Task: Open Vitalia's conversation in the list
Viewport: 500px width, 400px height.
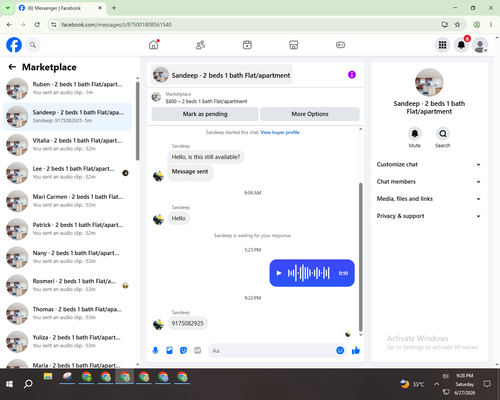Action: click(x=67, y=145)
